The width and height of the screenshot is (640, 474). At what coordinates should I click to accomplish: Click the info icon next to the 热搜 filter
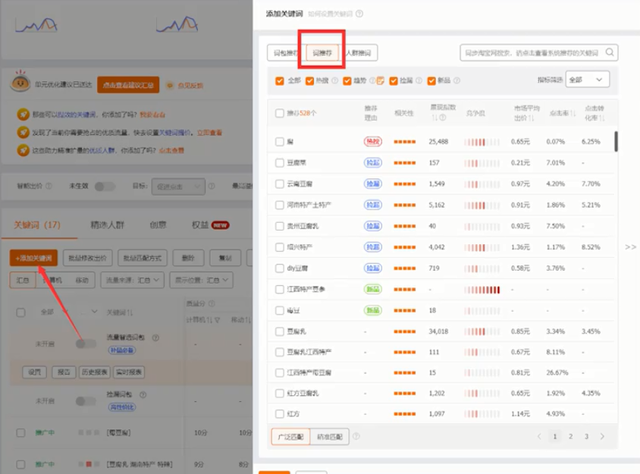pyautogui.click(x=335, y=80)
